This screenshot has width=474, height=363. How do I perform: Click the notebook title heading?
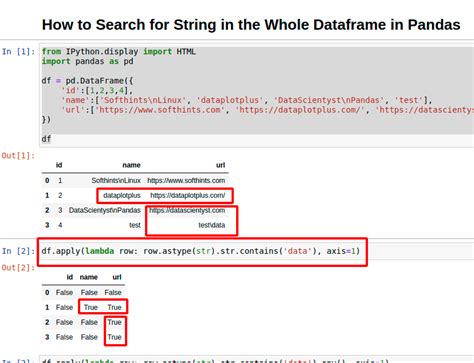tap(251, 25)
